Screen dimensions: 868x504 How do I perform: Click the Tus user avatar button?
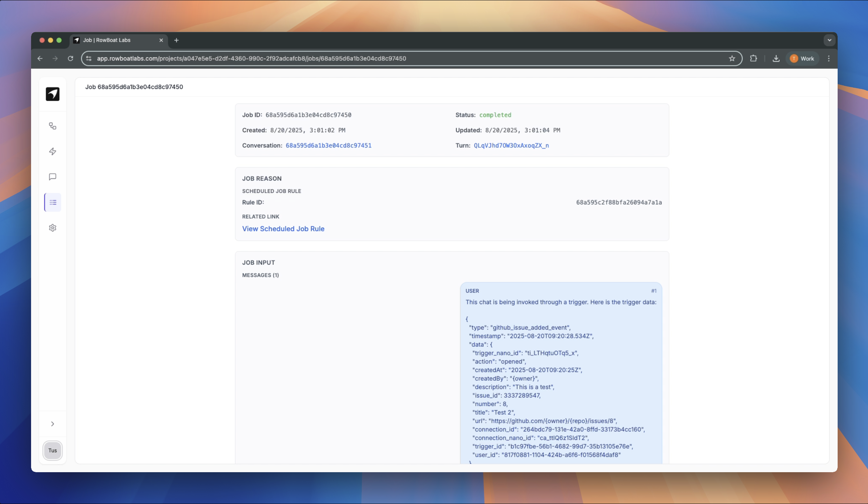[53, 450]
